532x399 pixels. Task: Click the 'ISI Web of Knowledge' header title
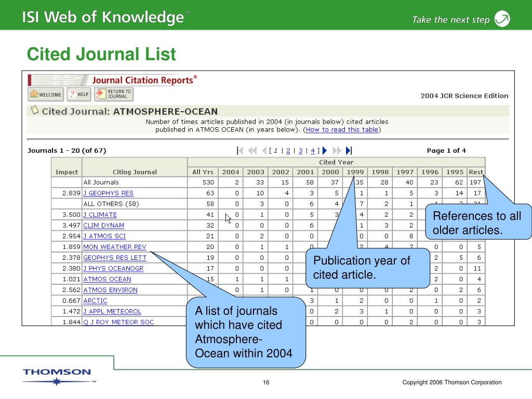[x=103, y=17]
